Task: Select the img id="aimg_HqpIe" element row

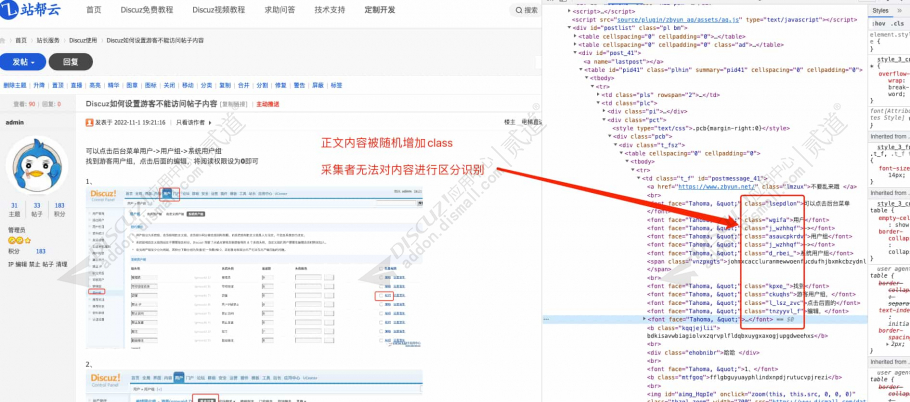Action: pyautogui.click(x=750, y=394)
